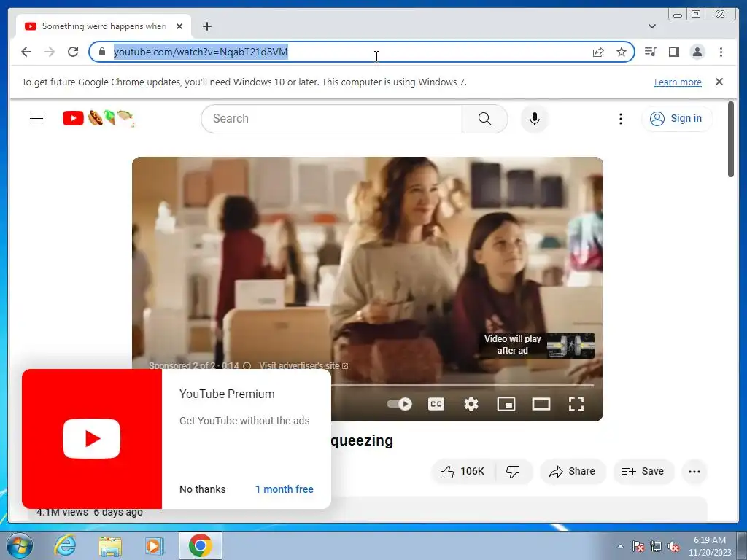Open player settings gear
The image size is (747, 560).
click(471, 404)
